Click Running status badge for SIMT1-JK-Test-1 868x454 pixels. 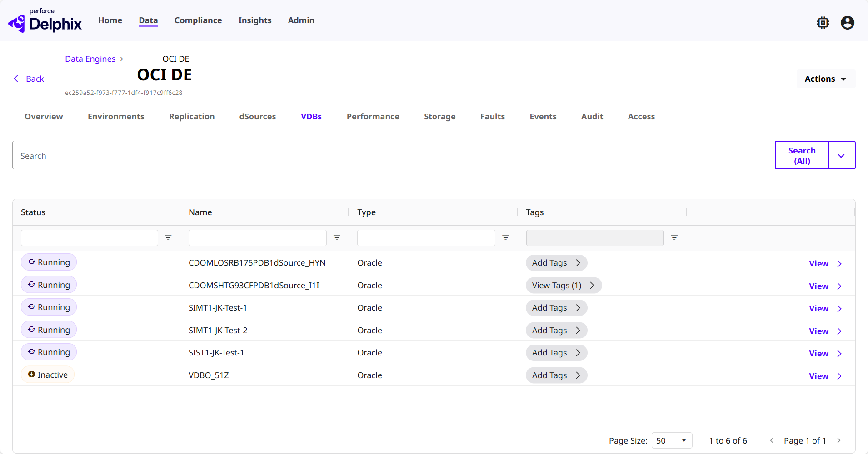click(x=49, y=307)
